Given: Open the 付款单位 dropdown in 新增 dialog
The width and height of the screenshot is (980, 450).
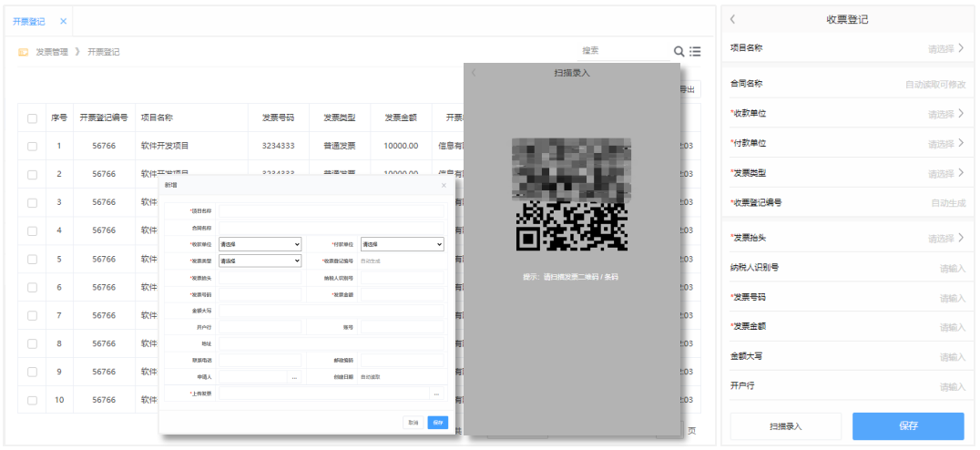Looking at the screenshot, I should (x=403, y=244).
